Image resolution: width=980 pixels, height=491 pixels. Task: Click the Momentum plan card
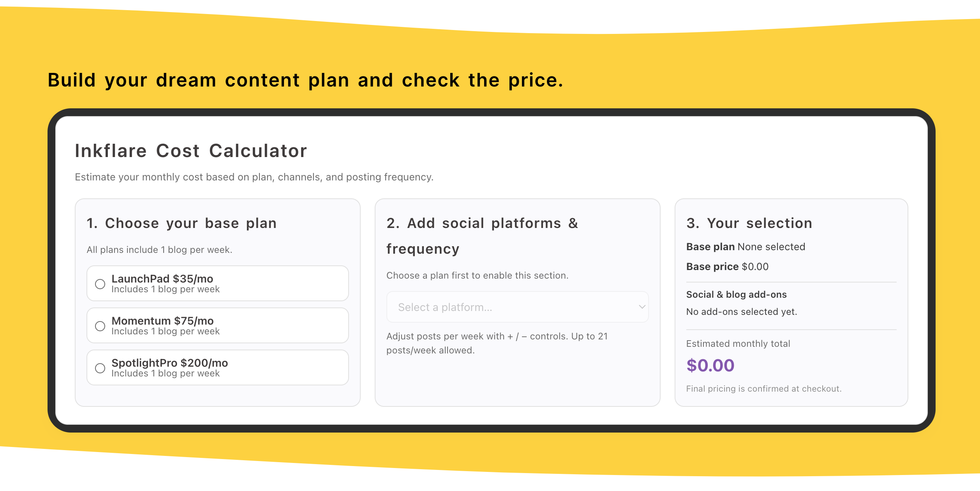click(x=217, y=326)
